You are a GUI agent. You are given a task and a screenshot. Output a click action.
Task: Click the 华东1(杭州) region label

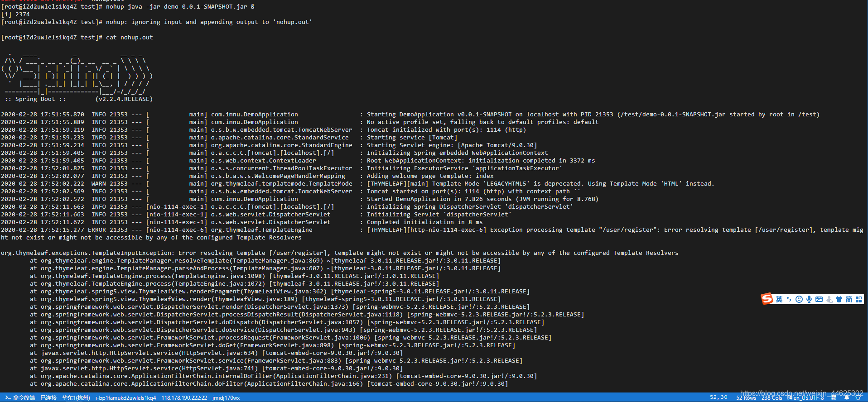pyautogui.click(x=76, y=398)
